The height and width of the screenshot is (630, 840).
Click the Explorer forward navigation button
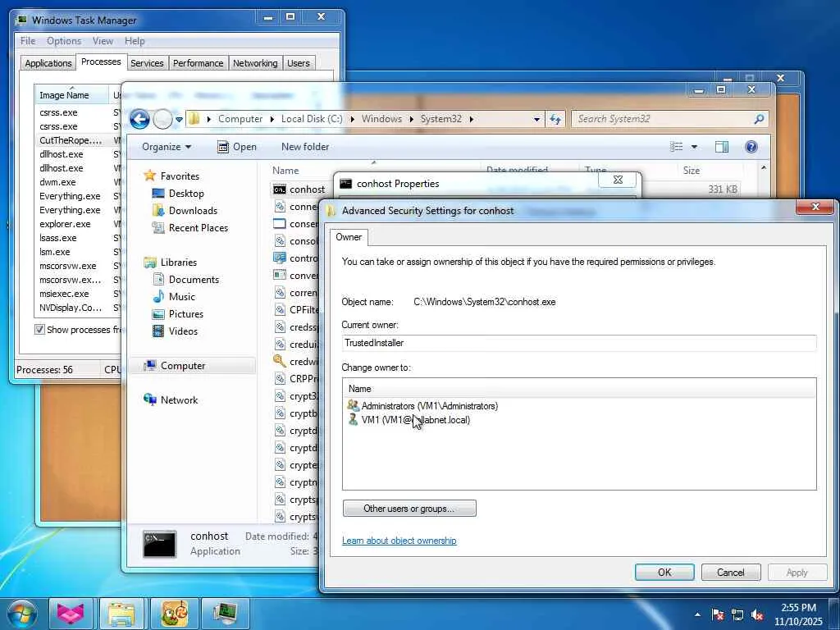click(x=162, y=119)
